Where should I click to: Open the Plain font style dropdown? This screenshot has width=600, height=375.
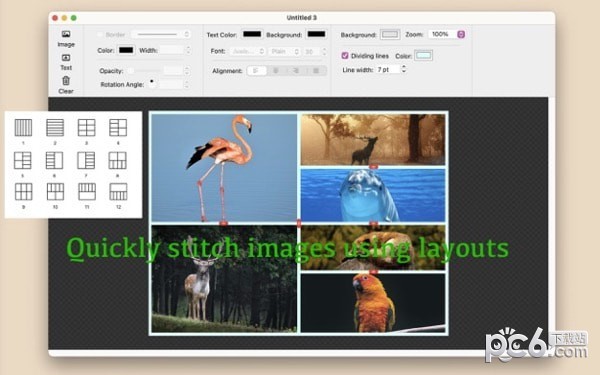click(284, 51)
